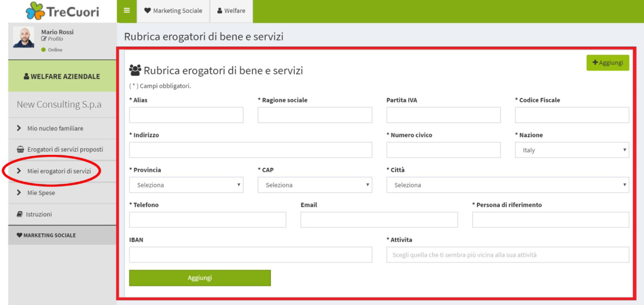Expand the Mie Spese menu item
The width and height of the screenshot is (644, 305).
tap(62, 193)
